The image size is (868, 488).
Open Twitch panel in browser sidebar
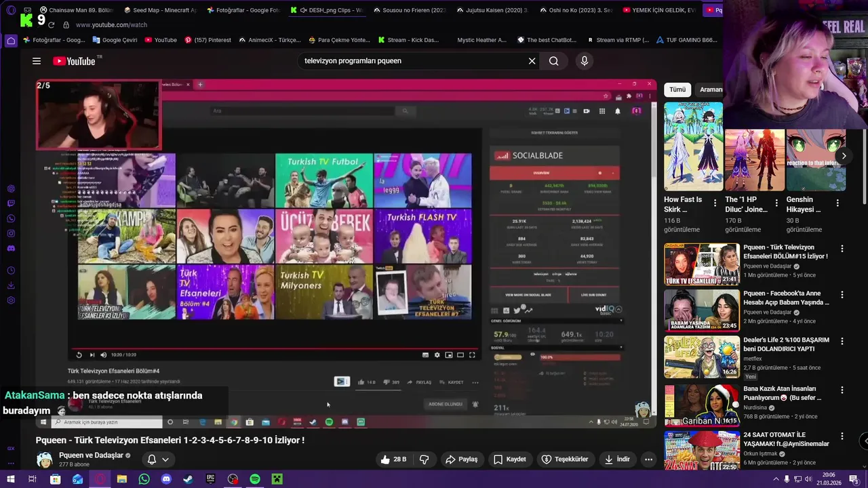pyautogui.click(x=11, y=203)
